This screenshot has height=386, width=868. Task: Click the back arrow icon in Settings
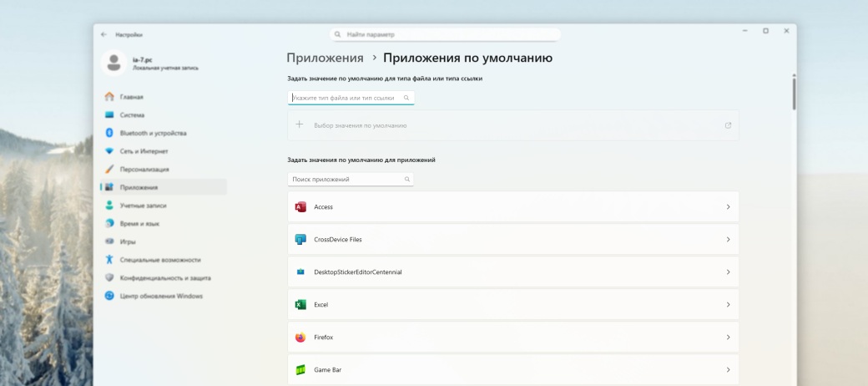click(x=103, y=34)
